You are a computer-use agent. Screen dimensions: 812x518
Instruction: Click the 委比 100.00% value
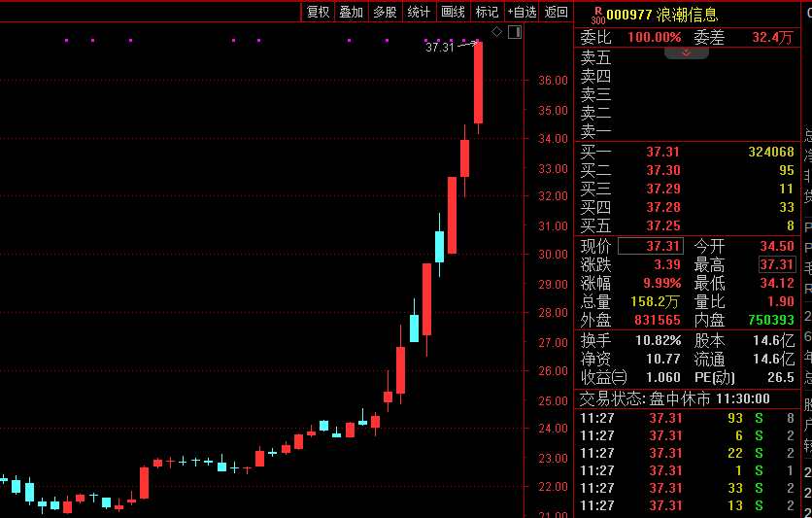[654, 37]
